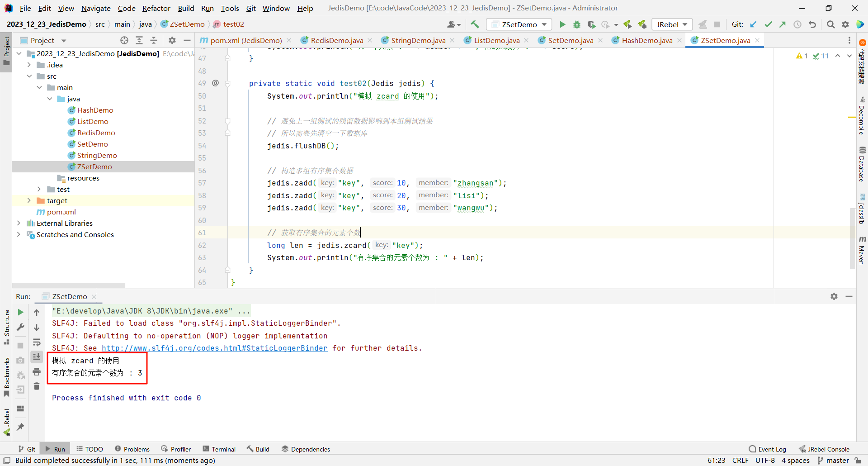Open the TODO tool window
Screen dimensions: 868x466
point(90,449)
